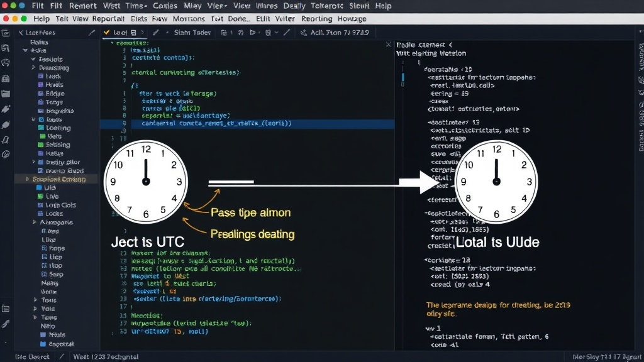Close the editor pane with the X
644x362 pixels.
(x=388, y=45)
